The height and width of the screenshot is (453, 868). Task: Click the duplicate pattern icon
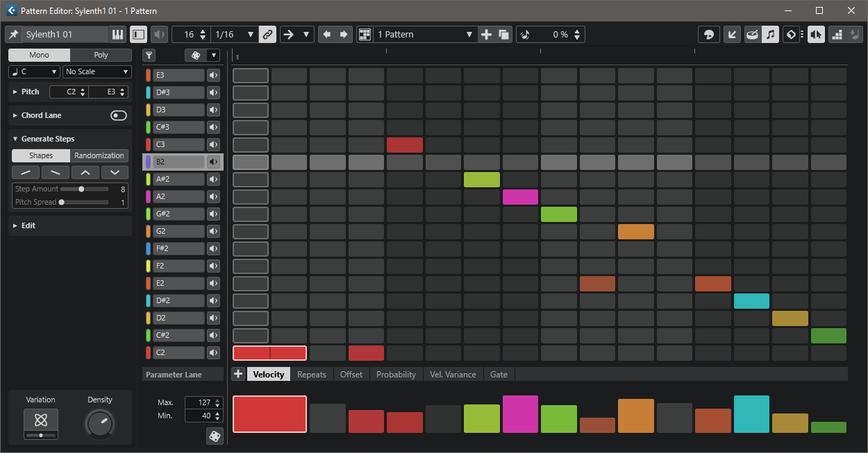coord(503,35)
